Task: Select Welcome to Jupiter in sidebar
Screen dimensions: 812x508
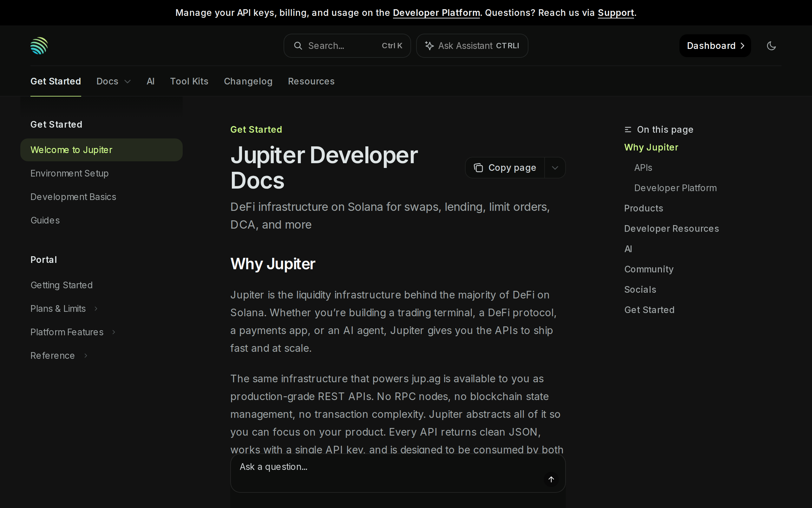Action: (101, 150)
